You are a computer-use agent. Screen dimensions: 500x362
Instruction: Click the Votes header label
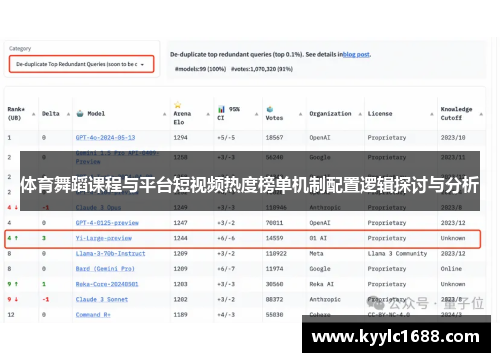(274, 118)
